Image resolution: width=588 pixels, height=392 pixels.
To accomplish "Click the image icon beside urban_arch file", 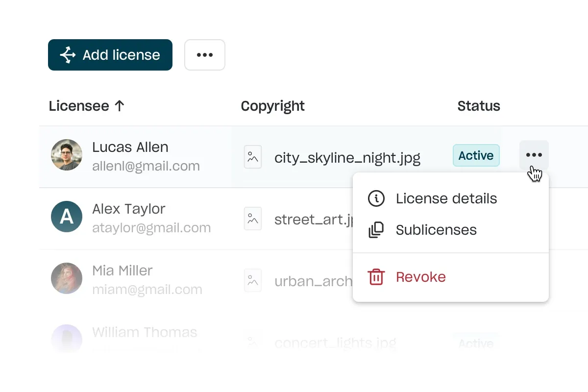I will [253, 280].
